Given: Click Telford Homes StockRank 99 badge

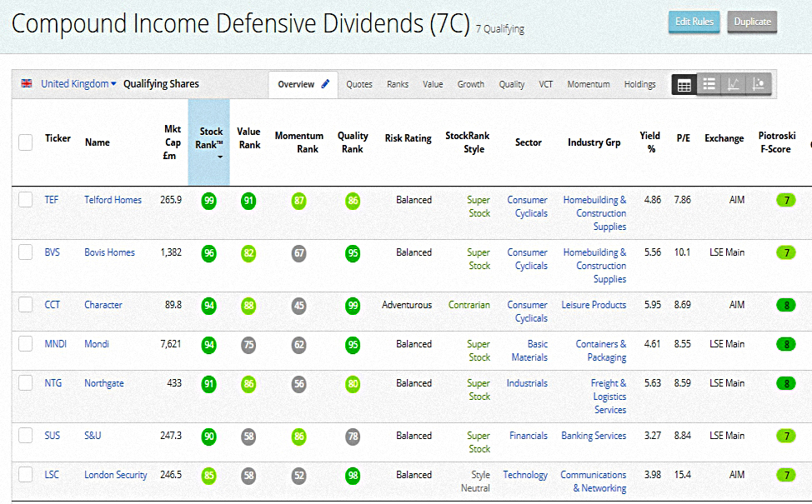Looking at the screenshot, I should (208, 201).
